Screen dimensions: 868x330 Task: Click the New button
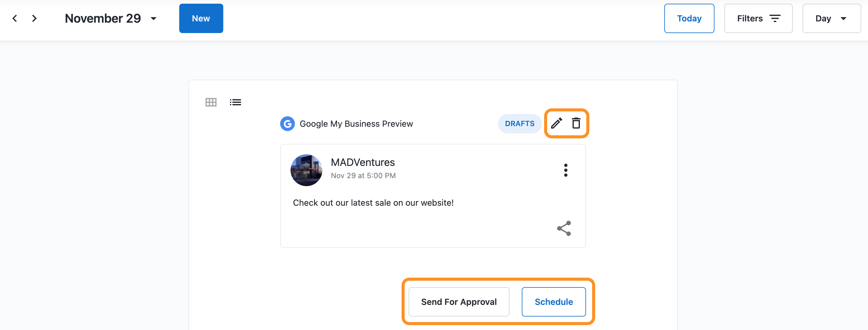click(201, 19)
